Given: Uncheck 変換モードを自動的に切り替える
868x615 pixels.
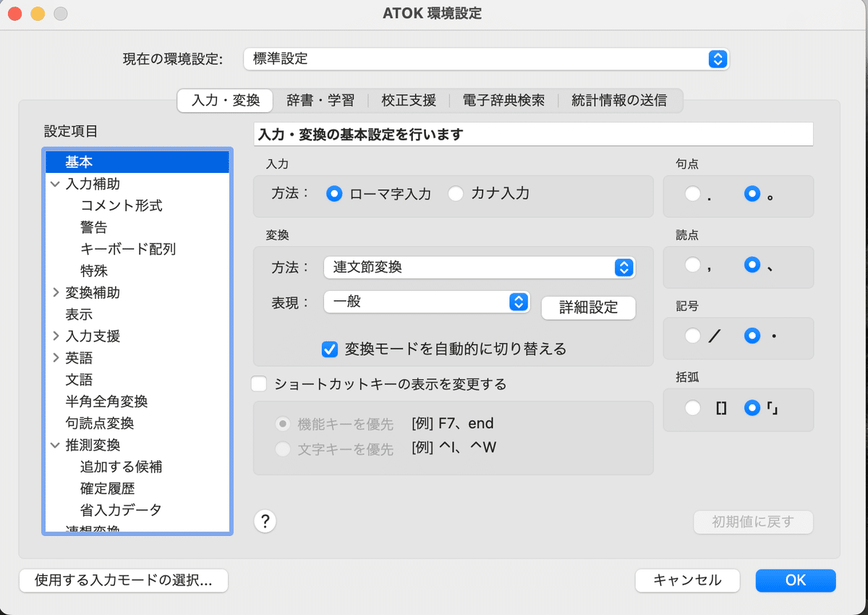Looking at the screenshot, I should pos(330,349).
